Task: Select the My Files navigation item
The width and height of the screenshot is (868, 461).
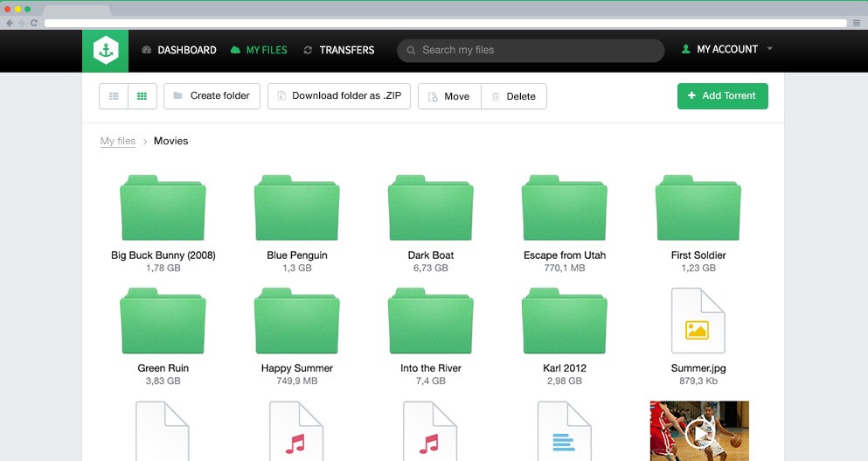Action: tap(259, 51)
